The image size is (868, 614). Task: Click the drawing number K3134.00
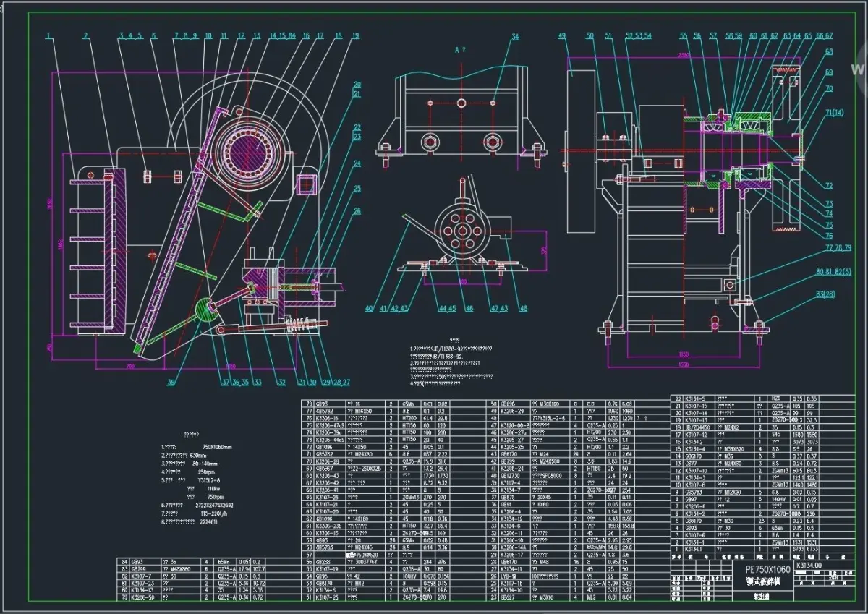coord(809,565)
